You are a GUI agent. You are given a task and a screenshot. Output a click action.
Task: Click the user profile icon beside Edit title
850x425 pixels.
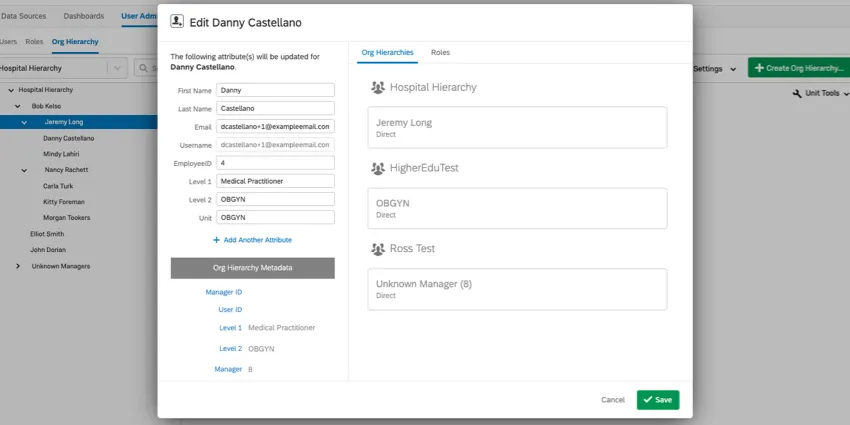[x=177, y=21]
